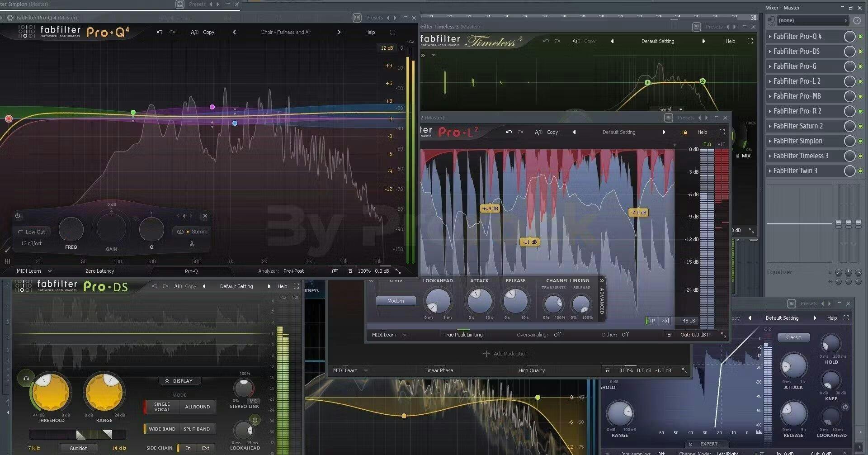Image resolution: width=868 pixels, height=455 pixels.
Task: Click the TP true peak meter button
Action: coord(651,321)
